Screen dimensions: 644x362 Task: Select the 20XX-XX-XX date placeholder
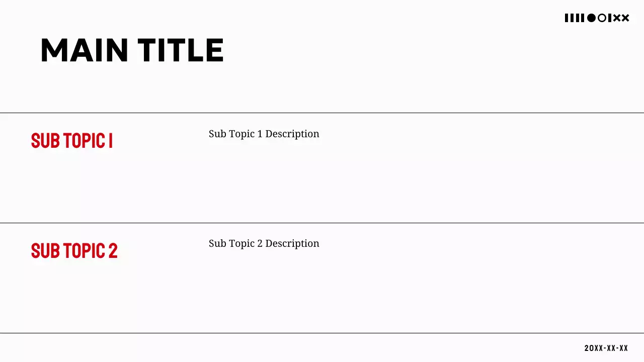coord(606,348)
